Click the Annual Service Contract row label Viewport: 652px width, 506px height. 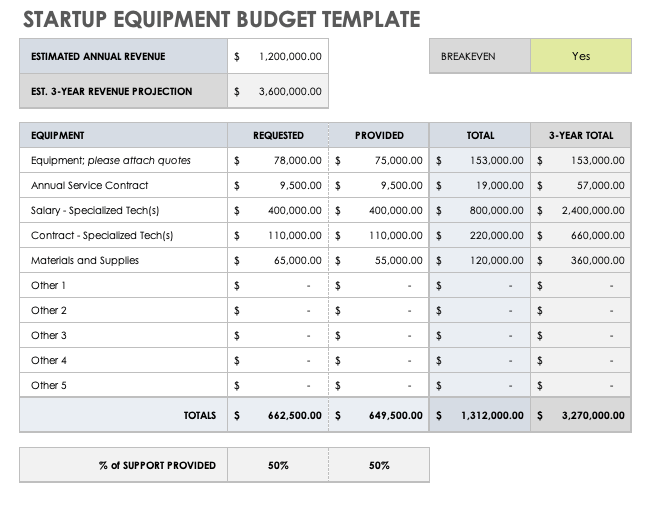tap(90, 185)
